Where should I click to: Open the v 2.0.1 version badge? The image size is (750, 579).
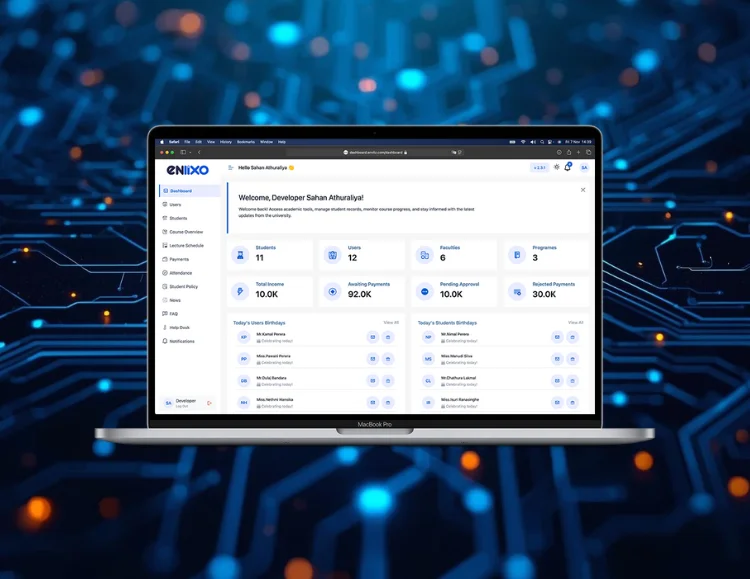coord(539,168)
